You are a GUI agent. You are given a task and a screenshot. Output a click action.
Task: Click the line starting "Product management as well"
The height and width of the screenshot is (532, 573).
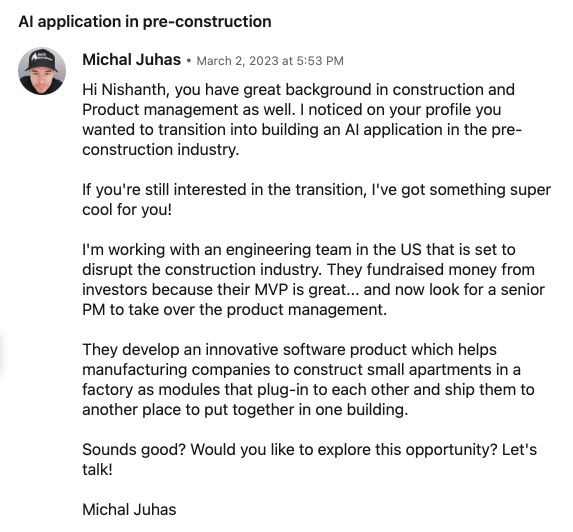291,110
